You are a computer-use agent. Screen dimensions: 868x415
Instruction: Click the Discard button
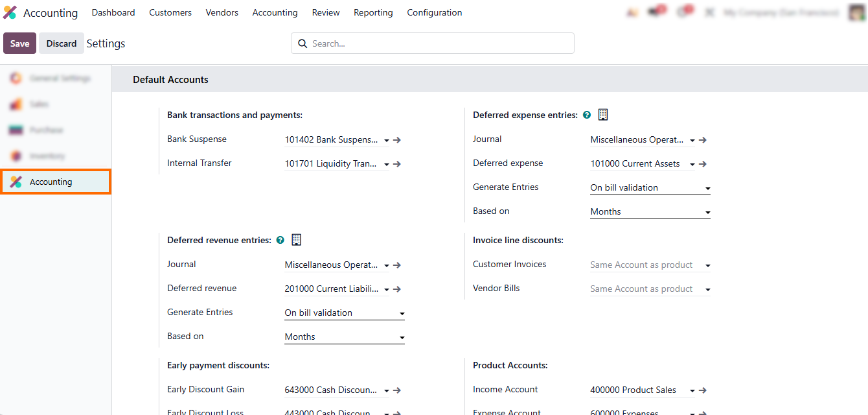62,43
